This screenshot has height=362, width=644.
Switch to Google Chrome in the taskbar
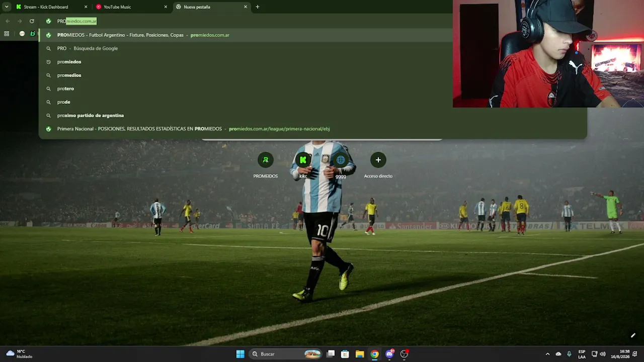pos(375,354)
